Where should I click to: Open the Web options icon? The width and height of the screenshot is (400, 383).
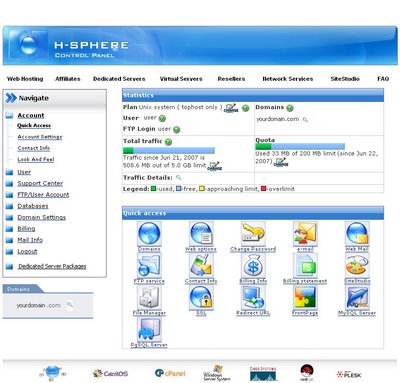coord(201,234)
